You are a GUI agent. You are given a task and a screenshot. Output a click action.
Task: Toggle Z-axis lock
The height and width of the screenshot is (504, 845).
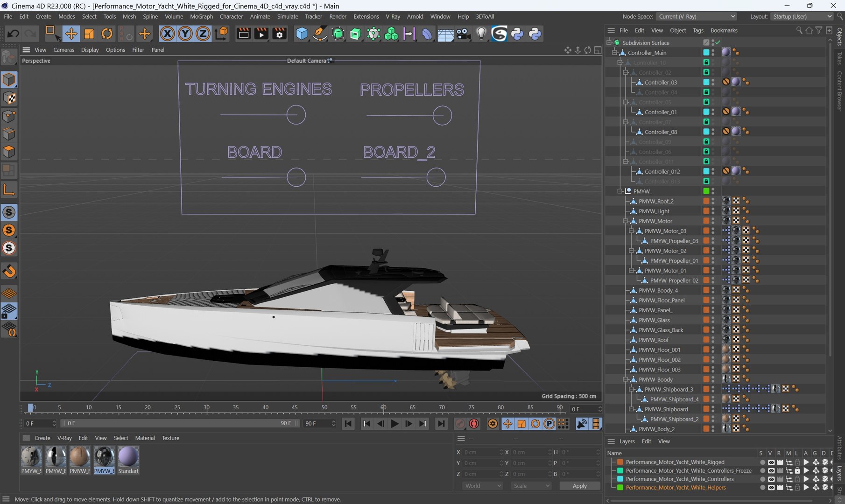pyautogui.click(x=203, y=34)
